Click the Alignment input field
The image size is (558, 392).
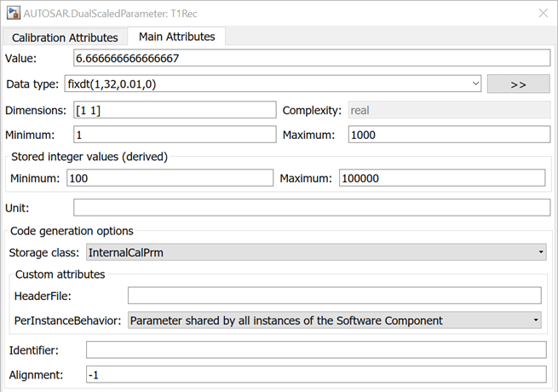(316, 374)
